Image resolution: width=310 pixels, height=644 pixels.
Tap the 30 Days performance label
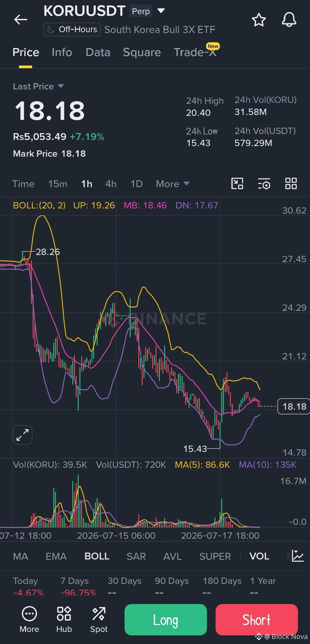click(x=125, y=581)
